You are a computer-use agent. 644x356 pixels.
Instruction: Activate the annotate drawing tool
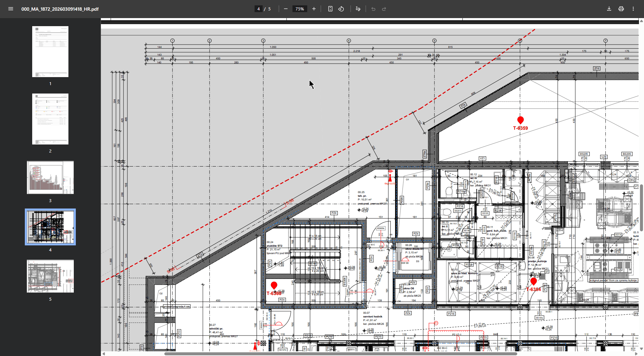click(358, 9)
